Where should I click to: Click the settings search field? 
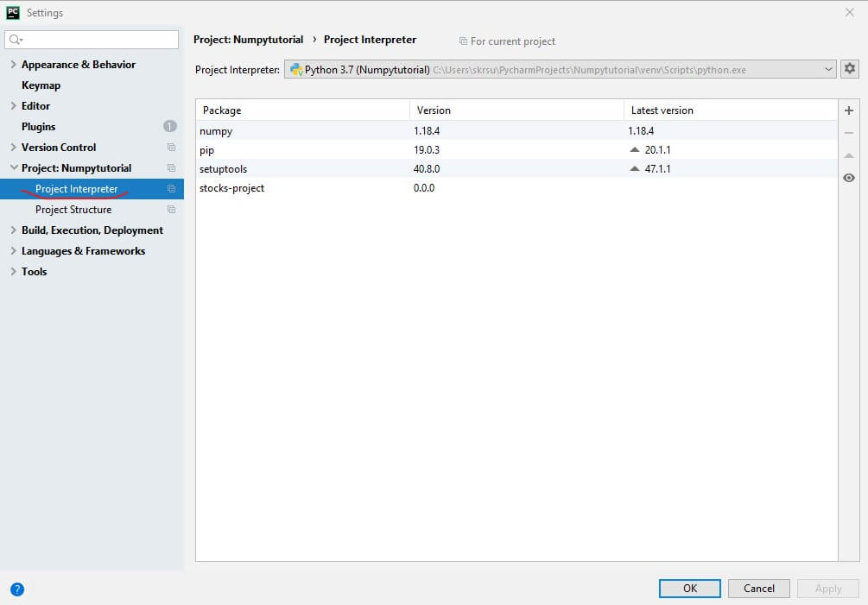(91, 39)
